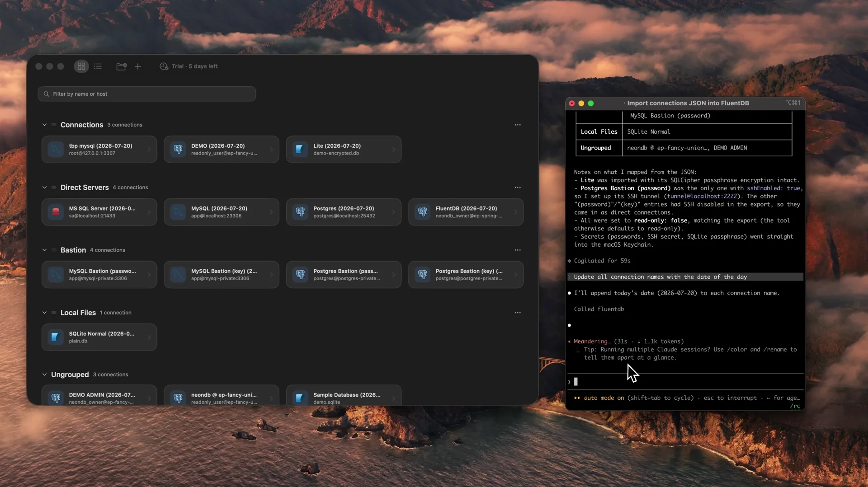Grab the drag handle of Bastion group

tap(54, 250)
